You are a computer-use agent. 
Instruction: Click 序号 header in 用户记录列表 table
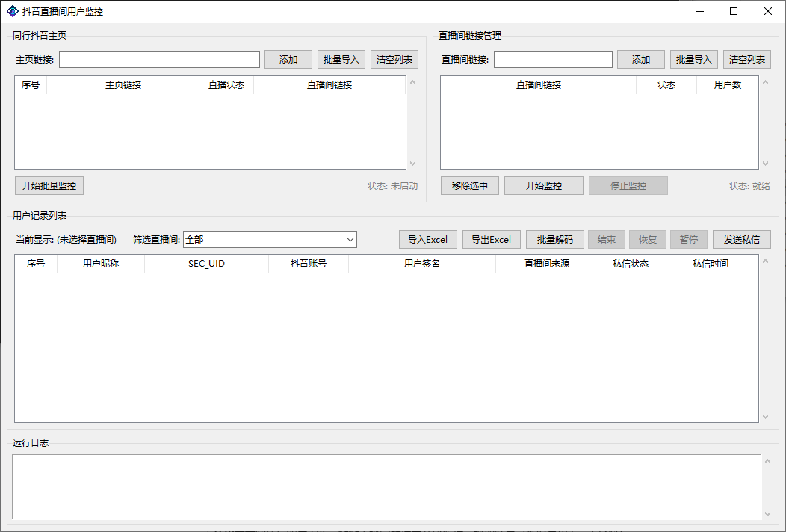[36, 264]
